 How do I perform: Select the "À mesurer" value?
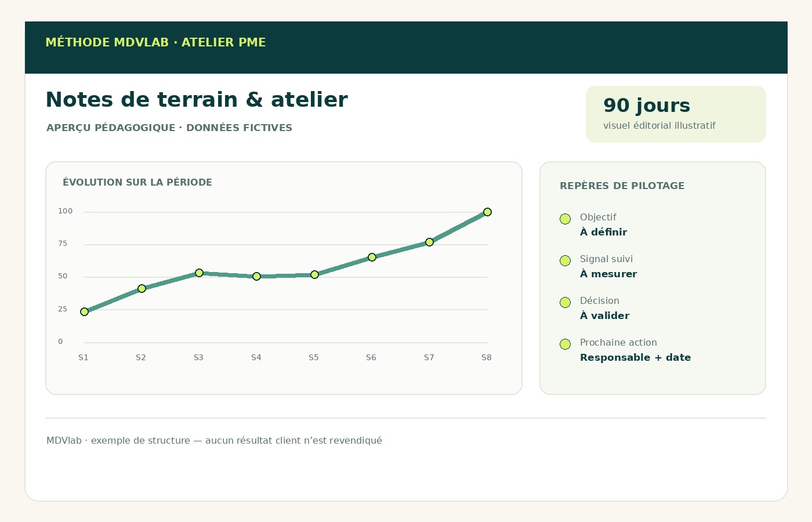[x=608, y=274]
